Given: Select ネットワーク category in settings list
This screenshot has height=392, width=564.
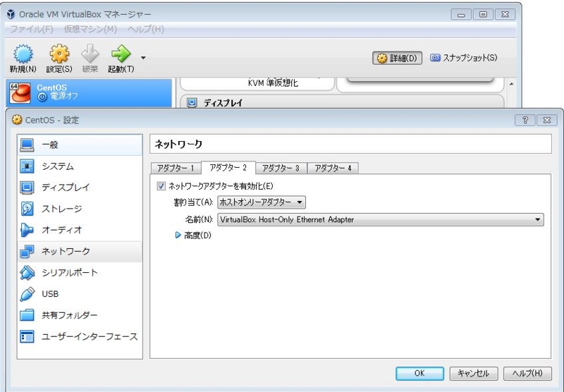Looking at the screenshot, I should [80, 252].
